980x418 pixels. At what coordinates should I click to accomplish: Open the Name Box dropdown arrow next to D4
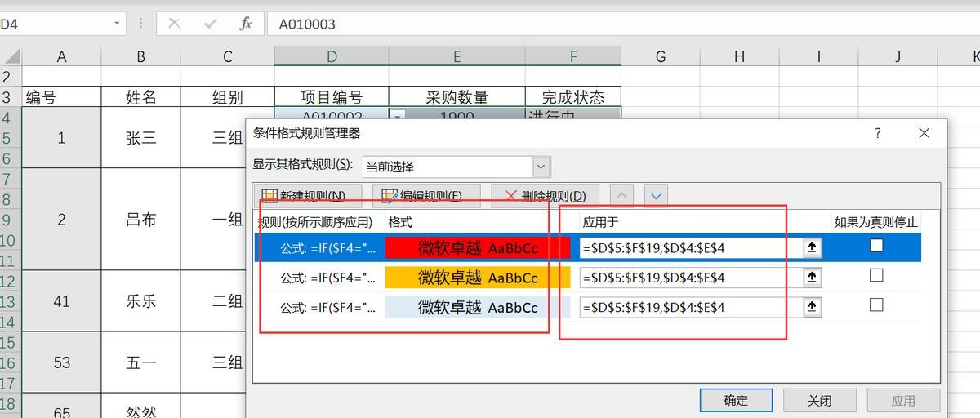coord(117,24)
